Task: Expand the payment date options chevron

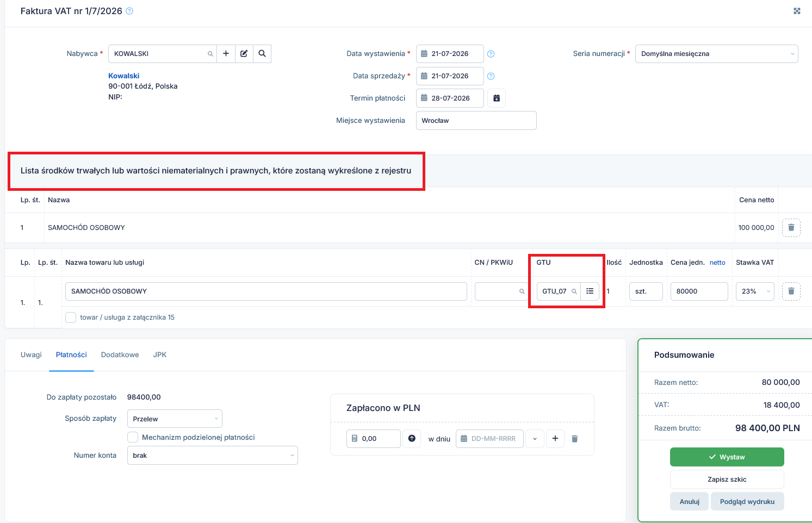Action: 535,439
